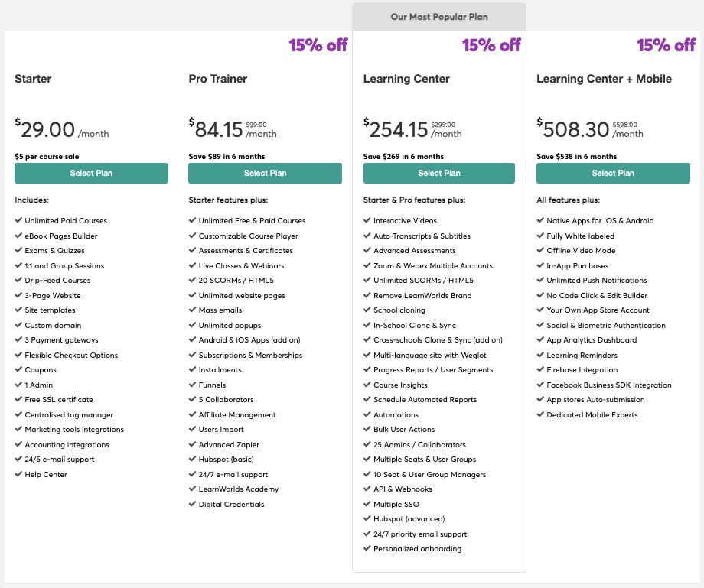This screenshot has width=704, height=588.
Task: Click Select Plan under Learning Center + Mobile
Action: tap(612, 173)
